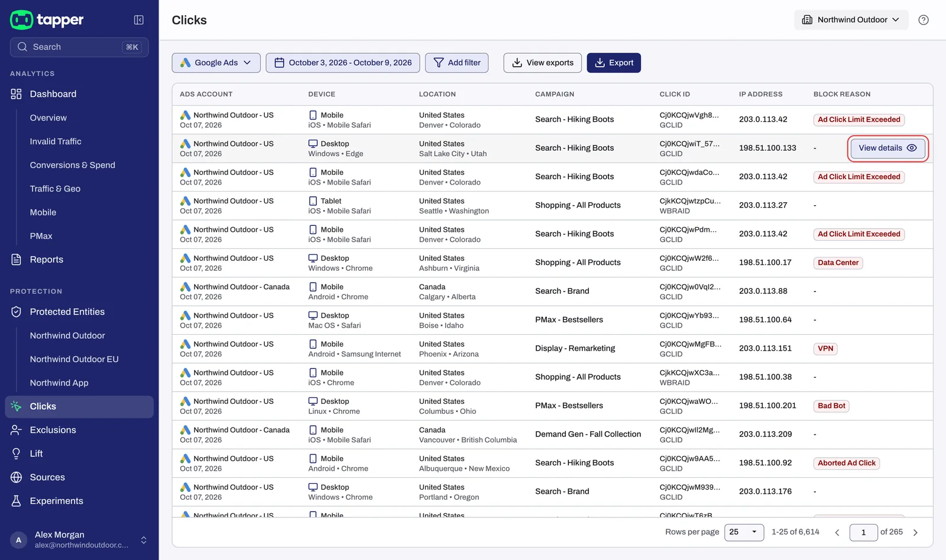Open Invalid Traffic page

pos(56,141)
